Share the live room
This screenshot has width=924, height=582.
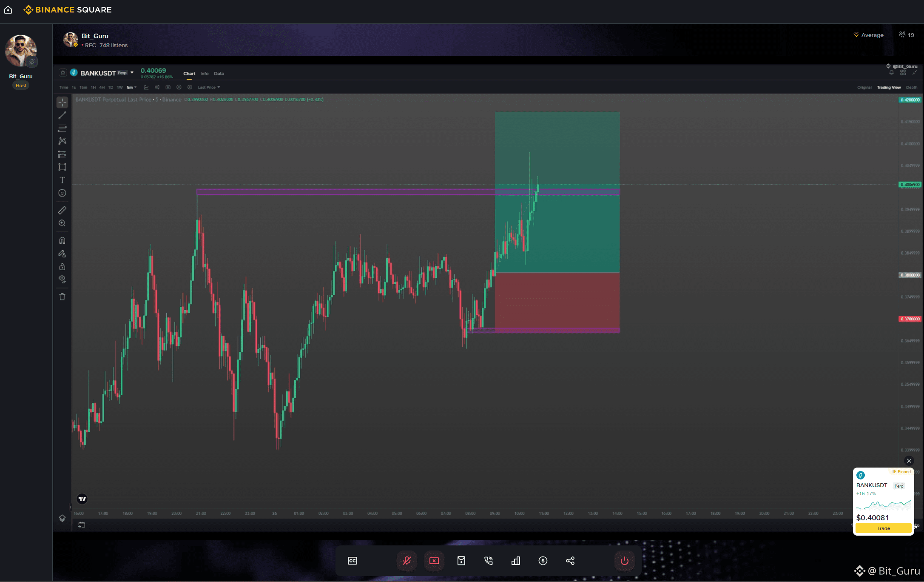point(570,561)
